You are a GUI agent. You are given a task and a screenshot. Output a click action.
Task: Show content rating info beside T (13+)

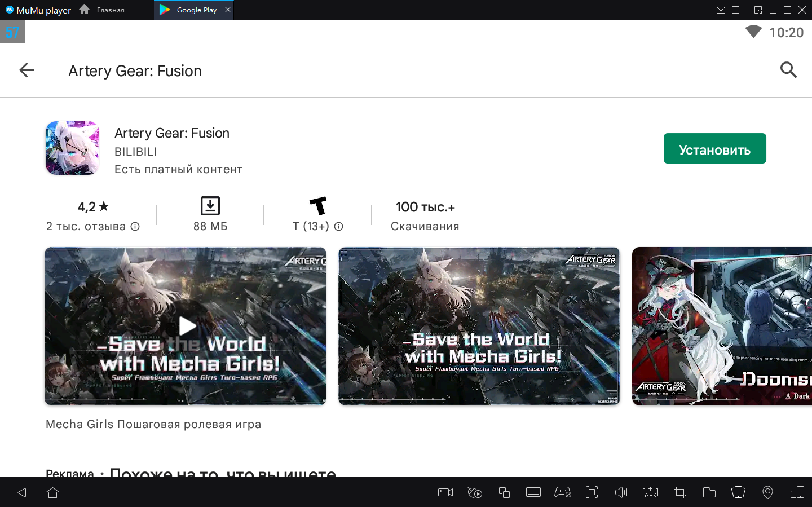tap(338, 227)
